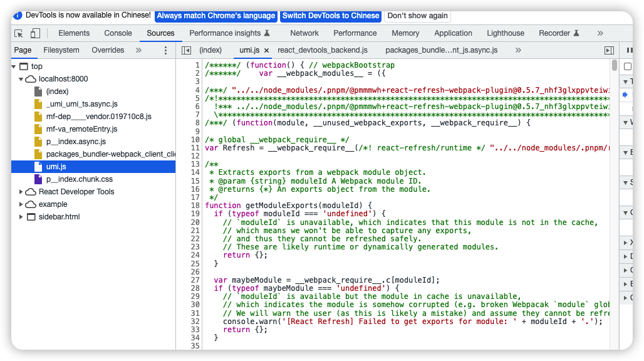The height and width of the screenshot is (361, 644).
Task: Click the blue breakpoint arrow in the debugger pane
Action: (625, 95)
